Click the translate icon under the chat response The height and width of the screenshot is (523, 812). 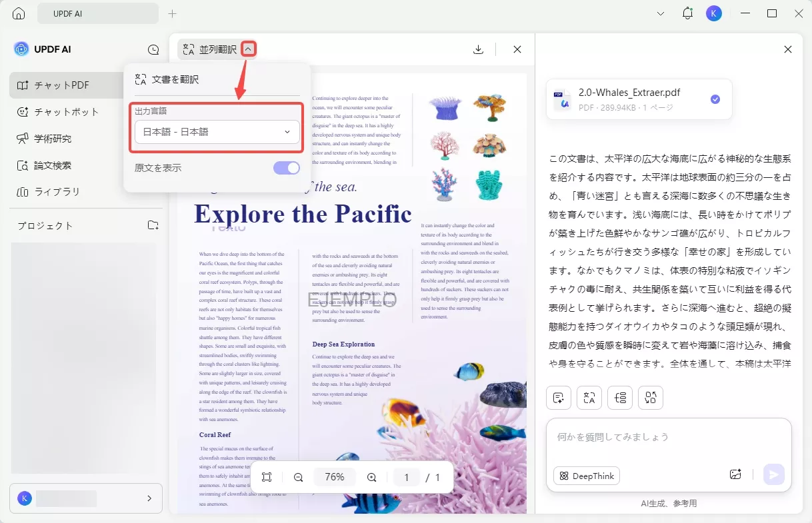click(x=589, y=397)
